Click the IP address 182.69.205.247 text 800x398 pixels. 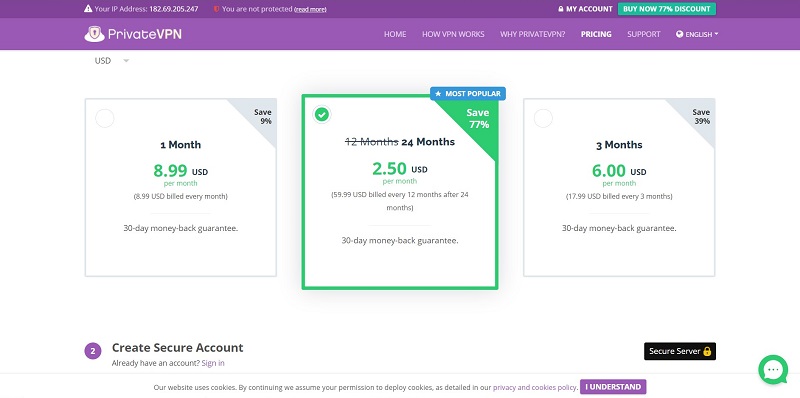coord(174,9)
